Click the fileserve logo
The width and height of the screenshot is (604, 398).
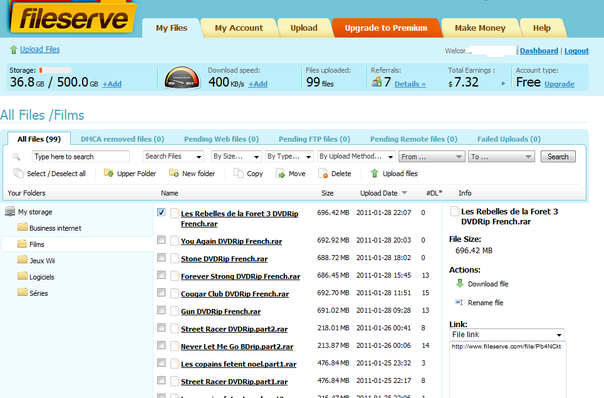(72, 17)
